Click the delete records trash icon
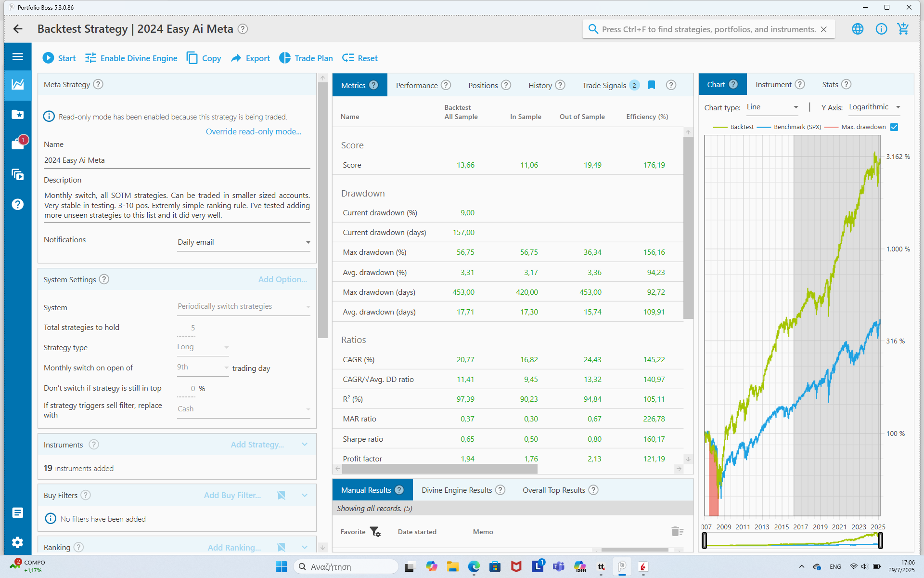 (677, 531)
